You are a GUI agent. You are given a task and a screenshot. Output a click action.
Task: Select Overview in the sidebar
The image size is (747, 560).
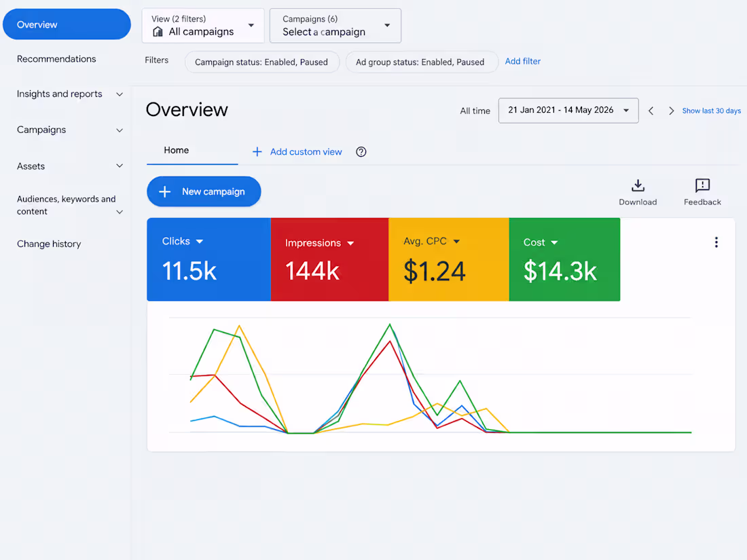(67, 24)
